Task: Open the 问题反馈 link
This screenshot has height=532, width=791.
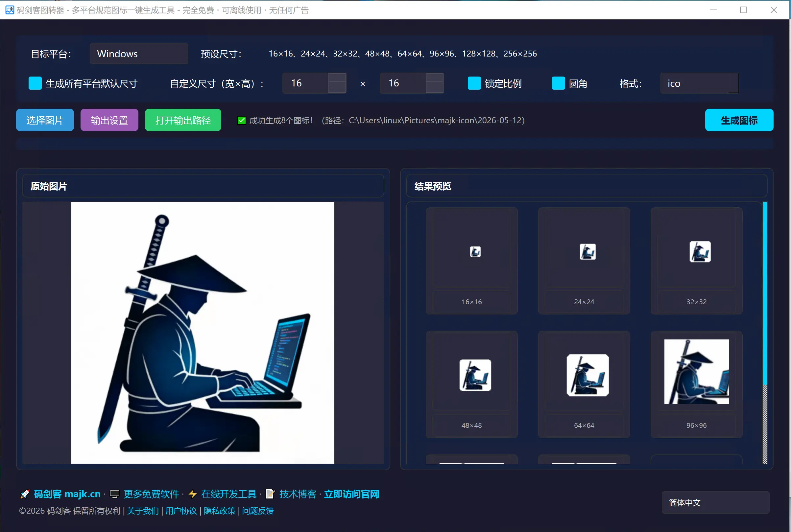Action: [x=258, y=511]
